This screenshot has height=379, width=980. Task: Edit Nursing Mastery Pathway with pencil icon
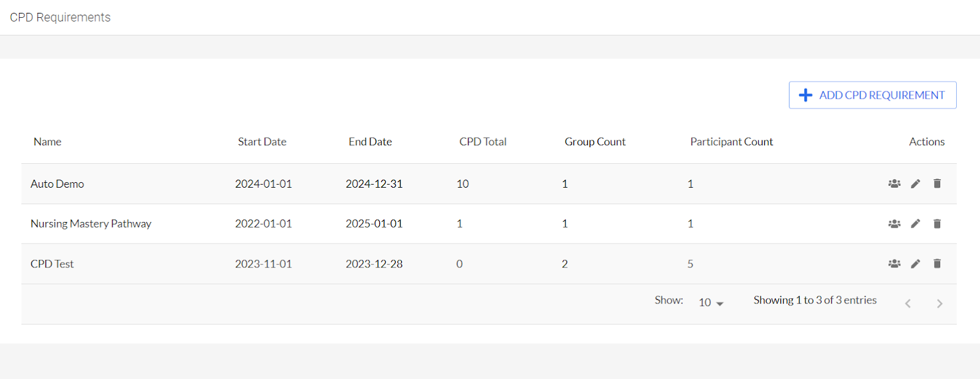tap(916, 224)
